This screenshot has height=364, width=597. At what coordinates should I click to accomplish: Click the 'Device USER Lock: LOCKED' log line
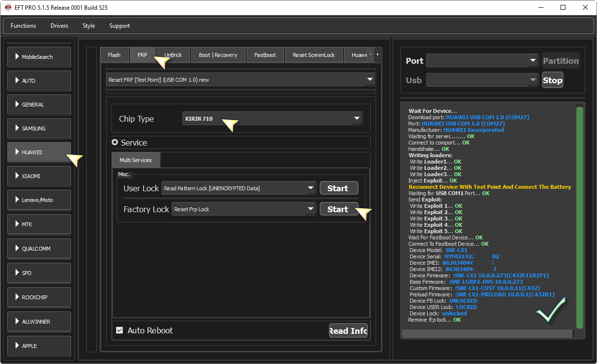click(x=443, y=307)
